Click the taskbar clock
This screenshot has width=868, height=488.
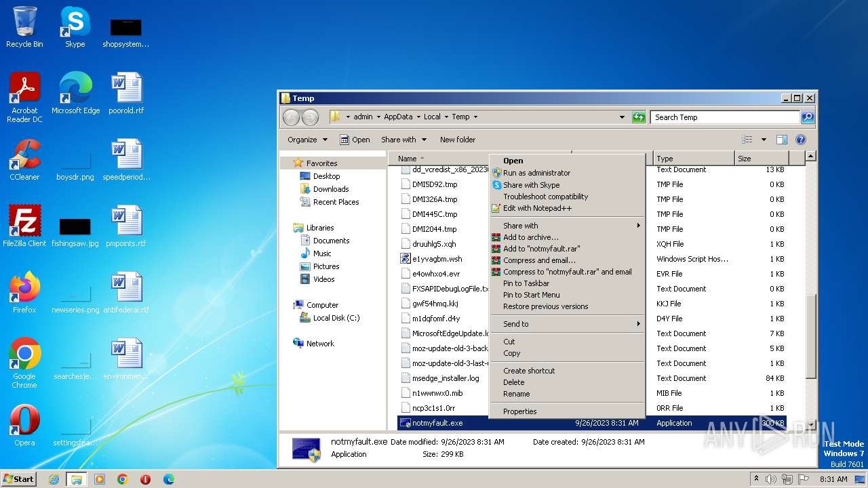[x=833, y=479]
